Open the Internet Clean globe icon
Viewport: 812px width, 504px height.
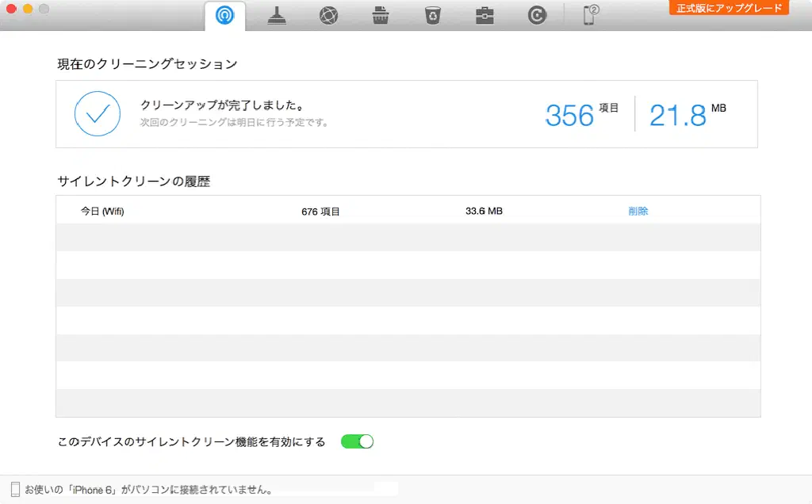click(x=329, y=16)
